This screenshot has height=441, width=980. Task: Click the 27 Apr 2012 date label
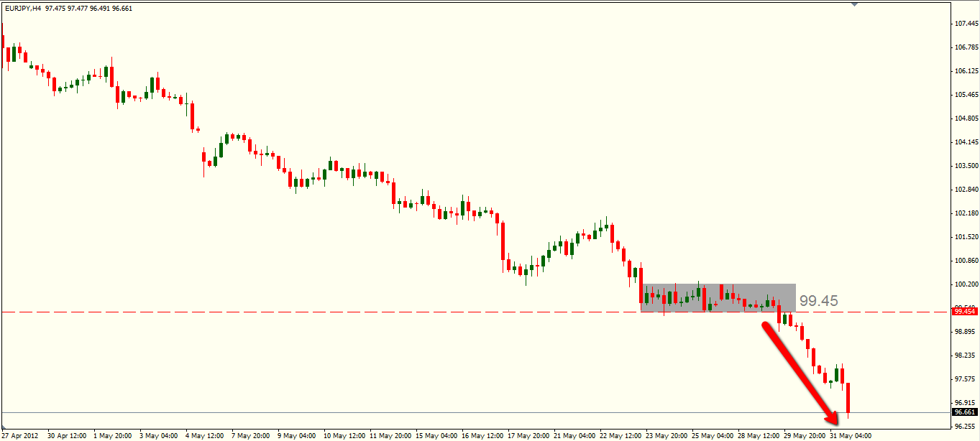pyautogui.click(x=20, y=435)
